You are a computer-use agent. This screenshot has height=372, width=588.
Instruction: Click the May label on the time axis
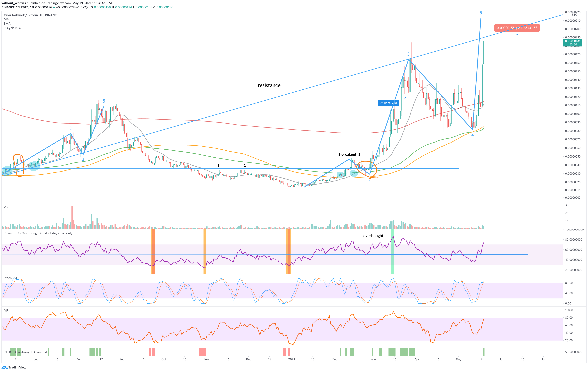click(459, 359)
